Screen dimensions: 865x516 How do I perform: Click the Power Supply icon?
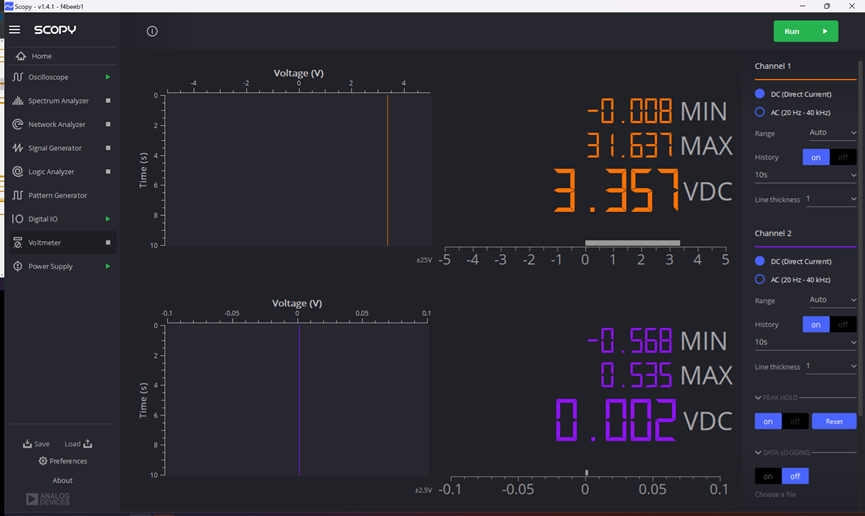(x=18, y=266)
